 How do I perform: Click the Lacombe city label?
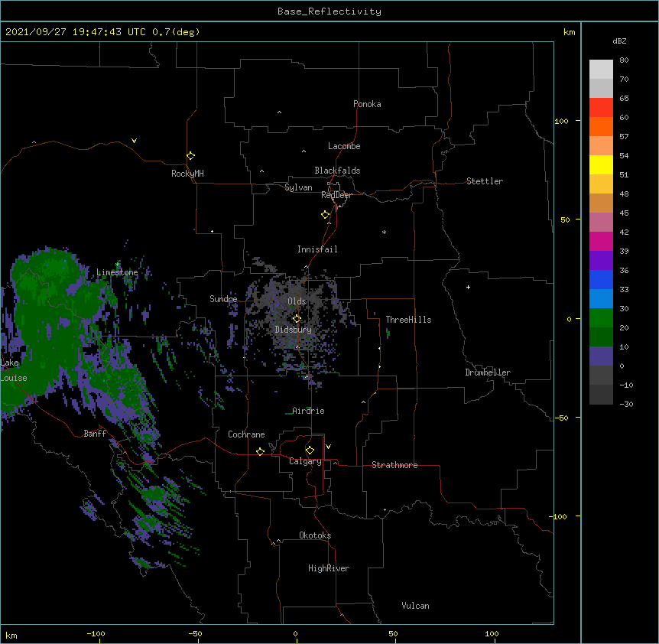(x=344, y=146)
